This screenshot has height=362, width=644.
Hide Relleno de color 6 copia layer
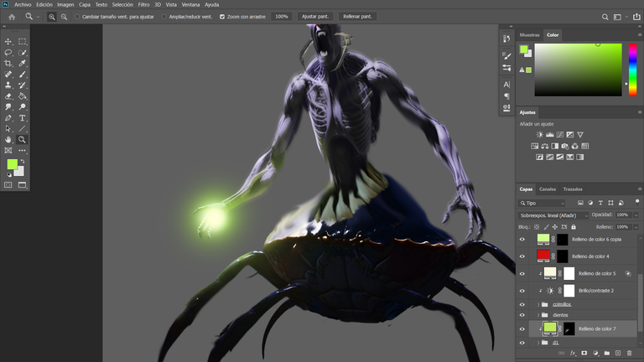522,240
